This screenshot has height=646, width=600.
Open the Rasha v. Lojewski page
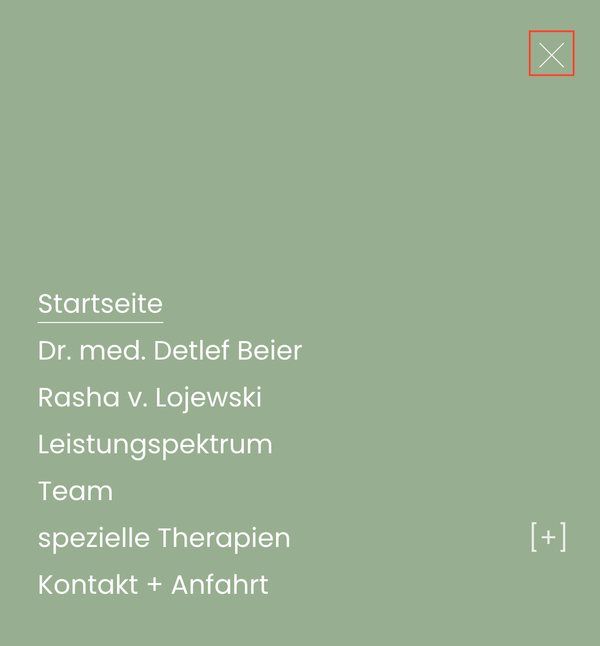tap(150, 398)
